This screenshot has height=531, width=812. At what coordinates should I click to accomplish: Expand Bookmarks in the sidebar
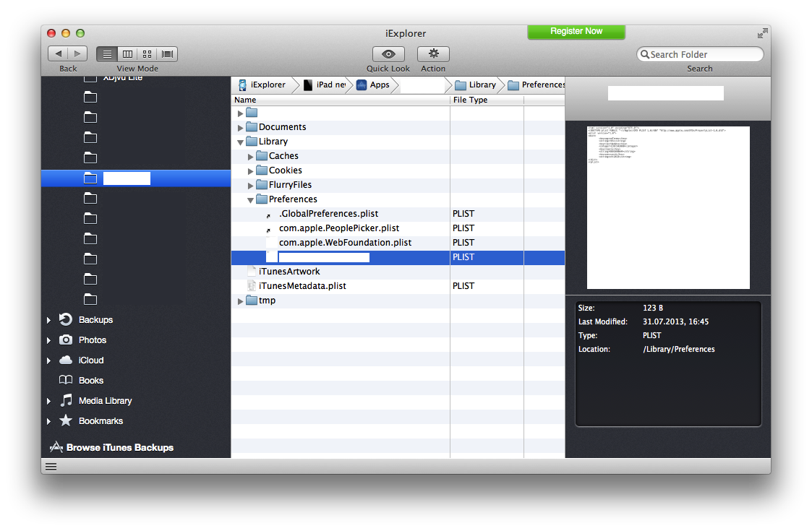pyautogui.click(x=48, y=421)
